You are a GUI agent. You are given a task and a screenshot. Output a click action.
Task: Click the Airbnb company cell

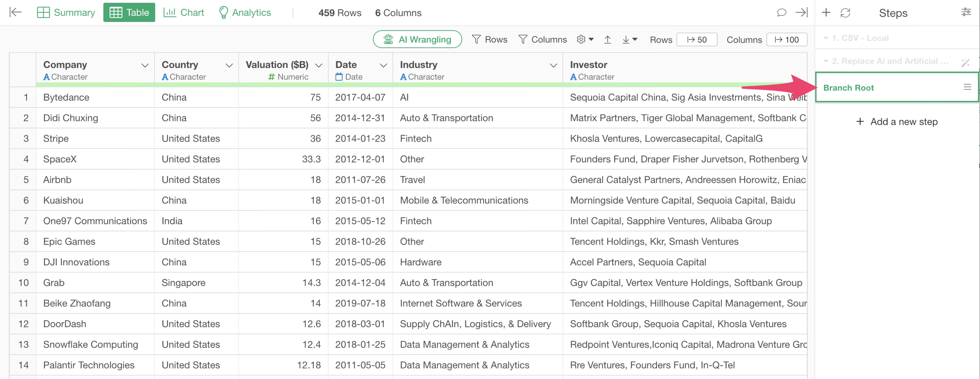[x=95, y=180]
